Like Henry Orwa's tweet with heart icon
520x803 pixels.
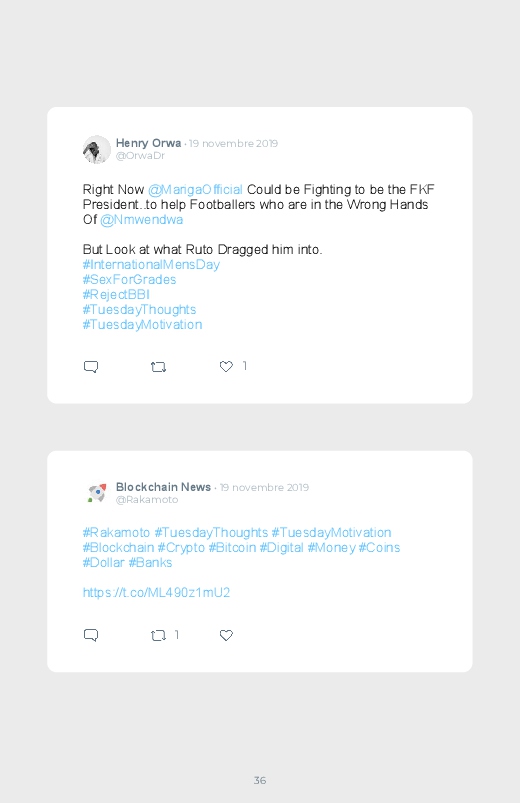click(226, 366)
